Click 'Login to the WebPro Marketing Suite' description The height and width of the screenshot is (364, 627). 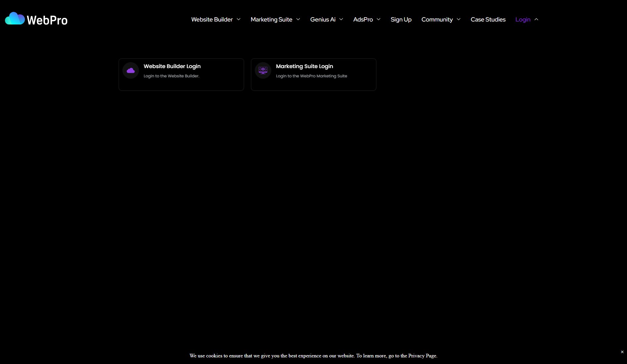311,76
